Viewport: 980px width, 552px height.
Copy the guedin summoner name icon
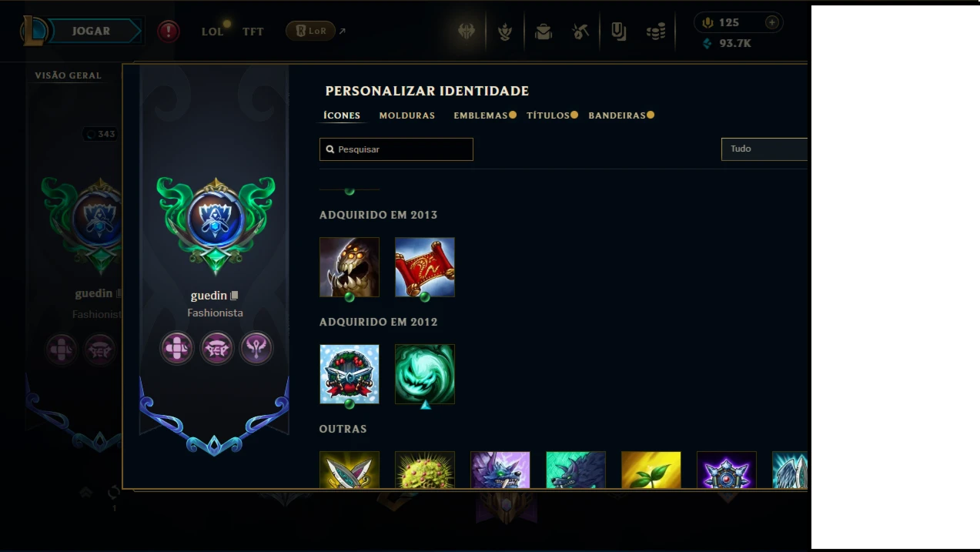click(235, 296)
